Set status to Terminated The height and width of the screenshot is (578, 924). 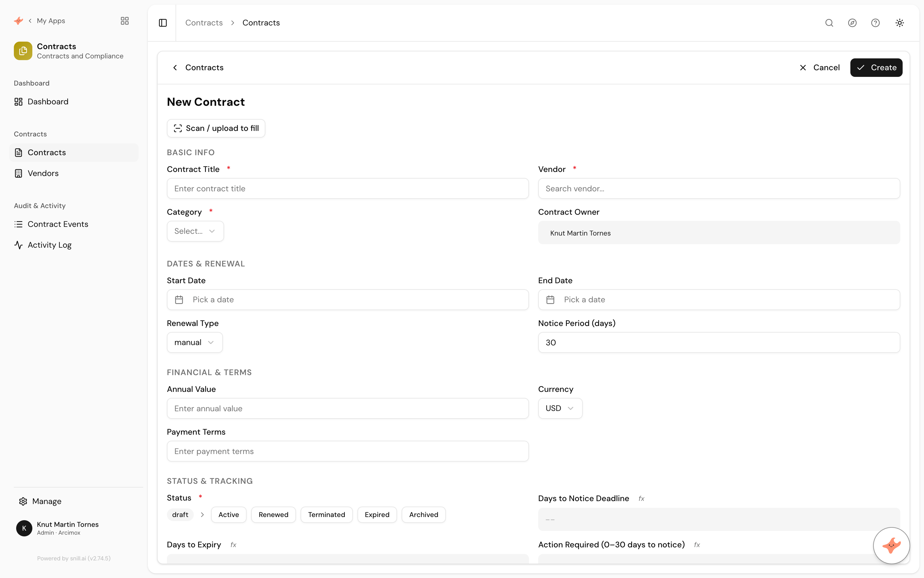pyautogui.click(x=327, y=515)
